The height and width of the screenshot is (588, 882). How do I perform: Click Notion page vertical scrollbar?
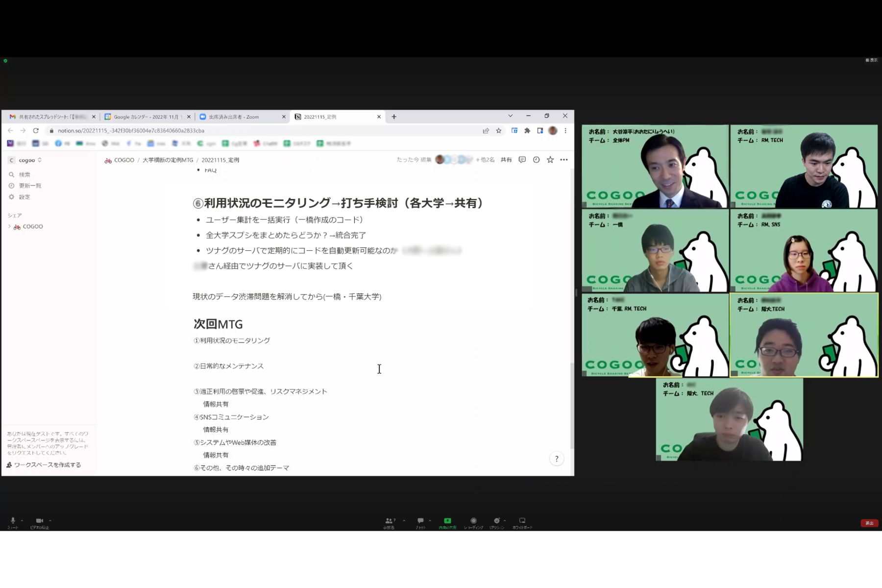[572, 406]
